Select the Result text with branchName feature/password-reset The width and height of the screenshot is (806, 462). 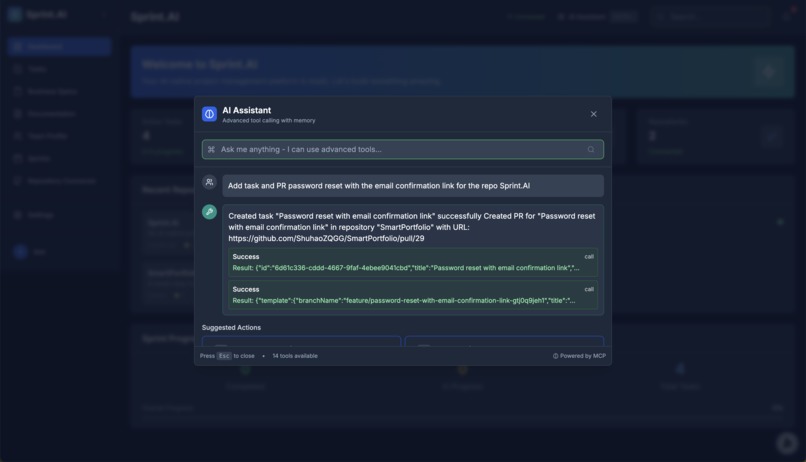point(404,301)
